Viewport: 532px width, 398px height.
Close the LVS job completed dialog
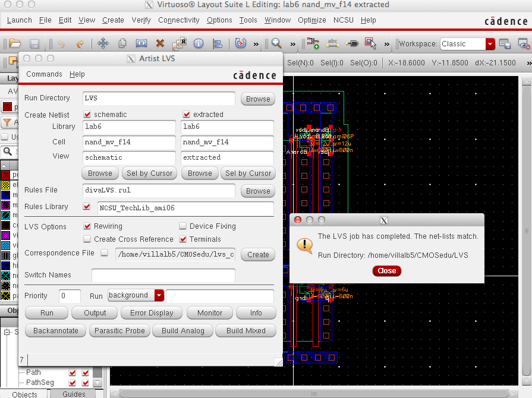click(386, 270)
